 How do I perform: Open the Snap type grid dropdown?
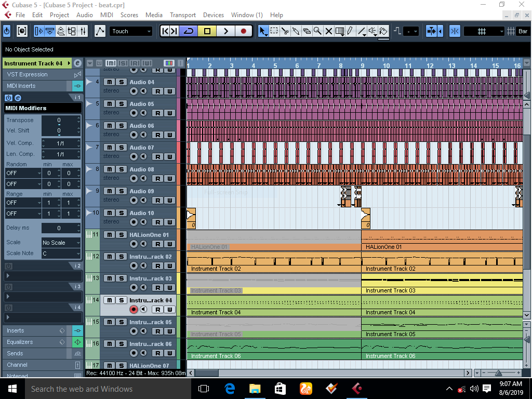click(484, 31)
